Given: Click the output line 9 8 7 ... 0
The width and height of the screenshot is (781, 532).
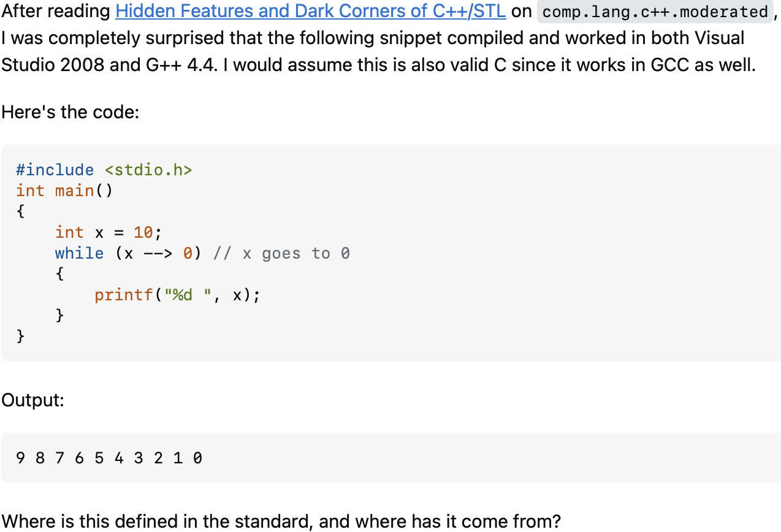Looking at the screenshot, I should tap(109, 458).
